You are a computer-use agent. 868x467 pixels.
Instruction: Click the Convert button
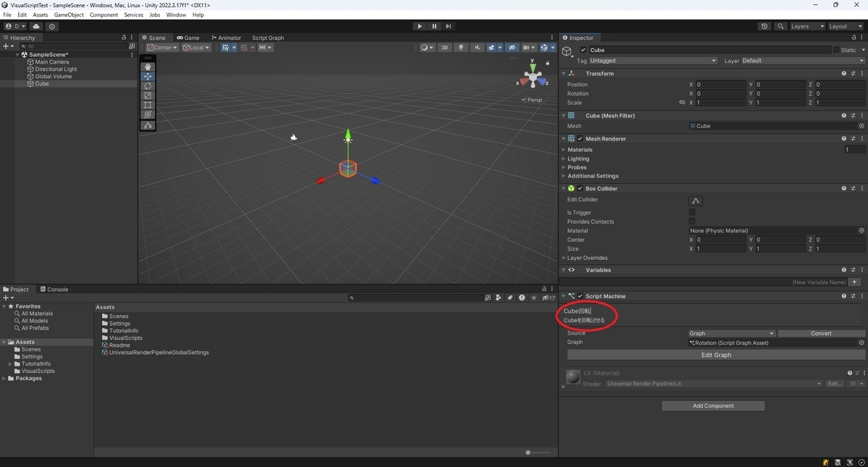822,334
